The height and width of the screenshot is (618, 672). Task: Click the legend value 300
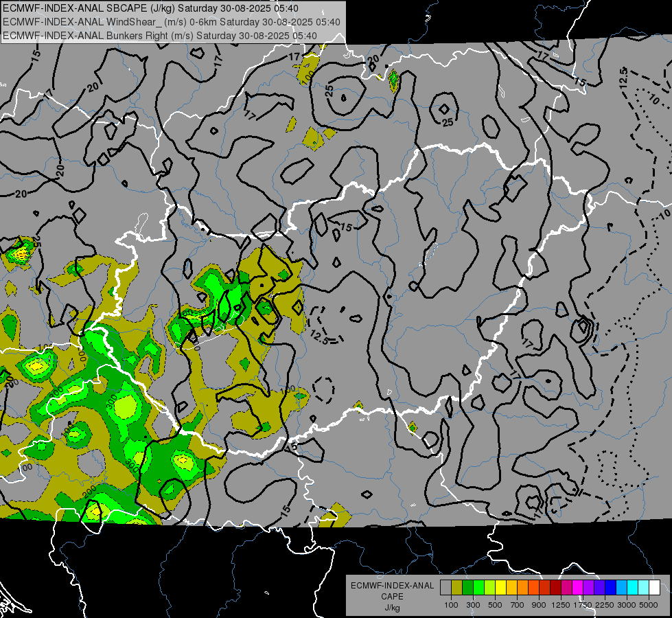coord(473,605)
